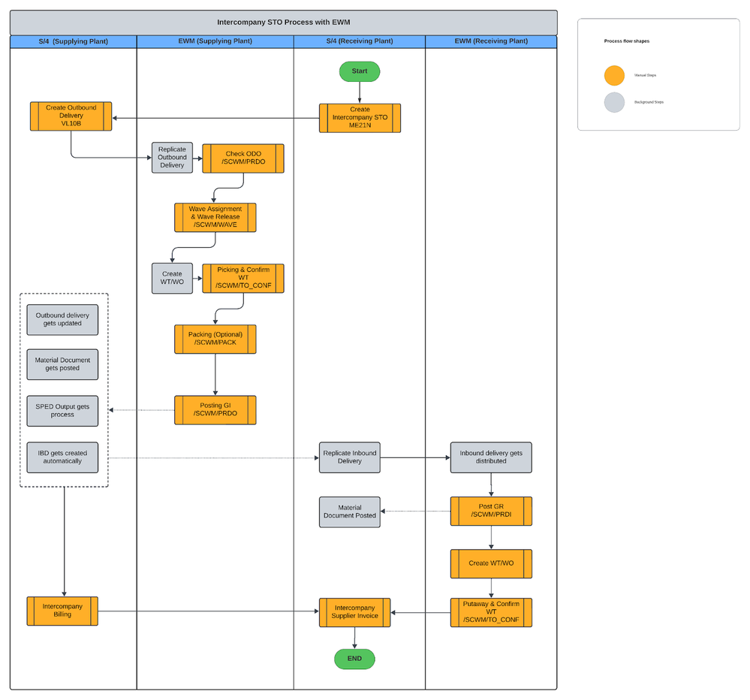Screen dimensions: 750x700
Task: Select the green Start node
Action: click(x=359, y=71)
